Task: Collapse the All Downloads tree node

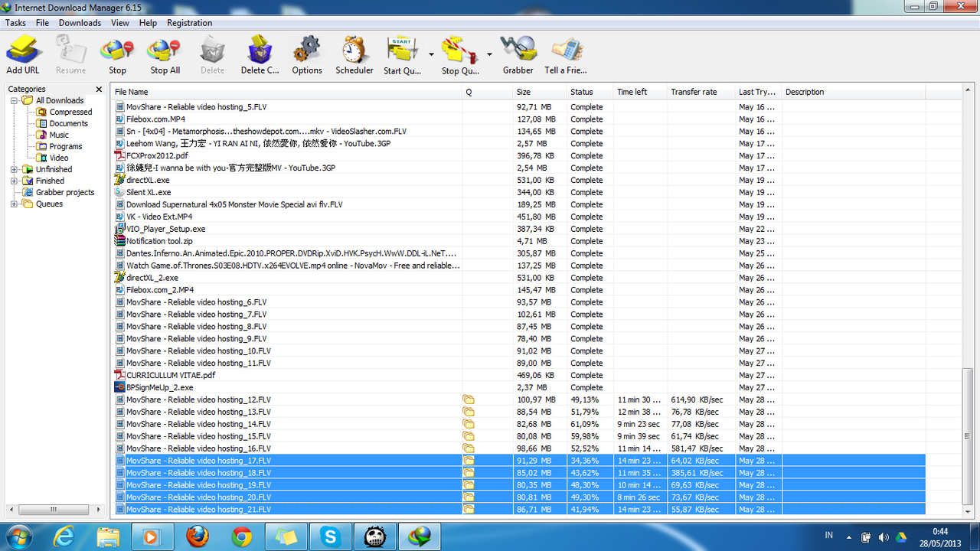Action: click(15, 100)
